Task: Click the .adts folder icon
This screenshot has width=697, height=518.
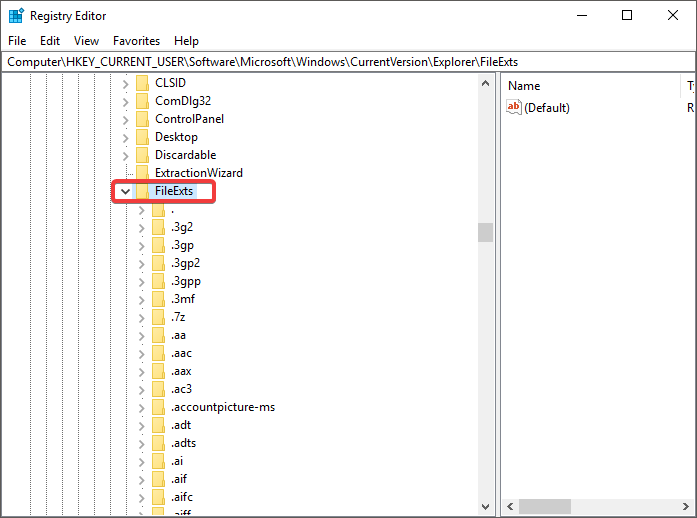Action: [158, 443]
